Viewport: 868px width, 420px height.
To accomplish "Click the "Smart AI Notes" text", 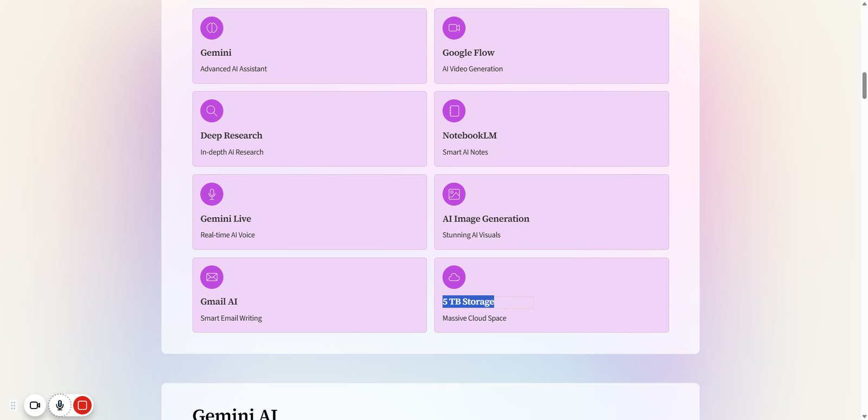I will (x=465, y=152).
